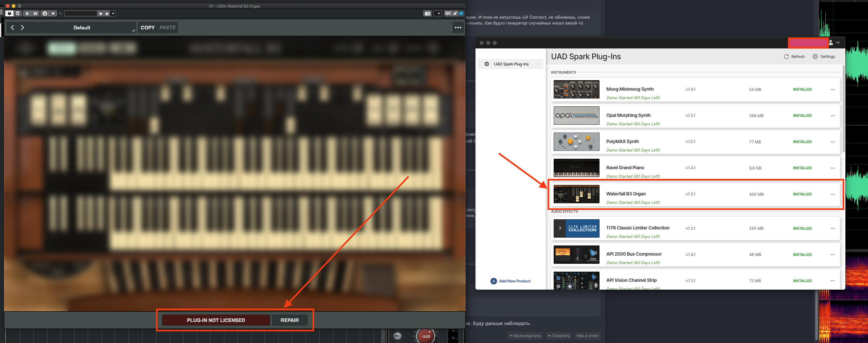Toggle the plug-in bypass button

click(18, 13)
